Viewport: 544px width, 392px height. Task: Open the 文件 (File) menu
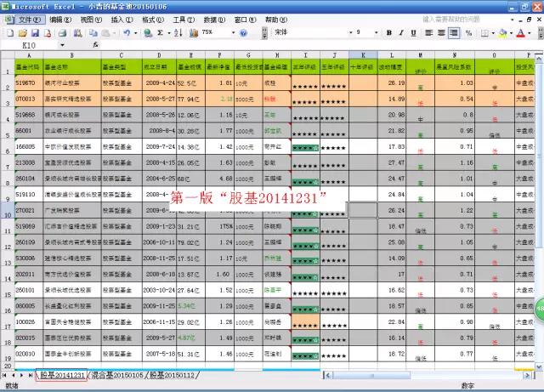click(30, 20)
